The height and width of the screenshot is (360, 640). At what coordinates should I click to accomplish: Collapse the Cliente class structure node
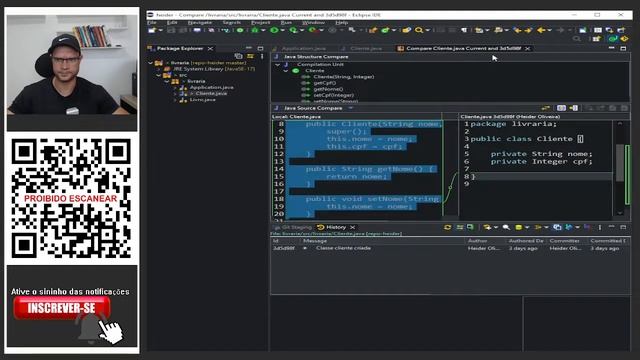(286, 71)
